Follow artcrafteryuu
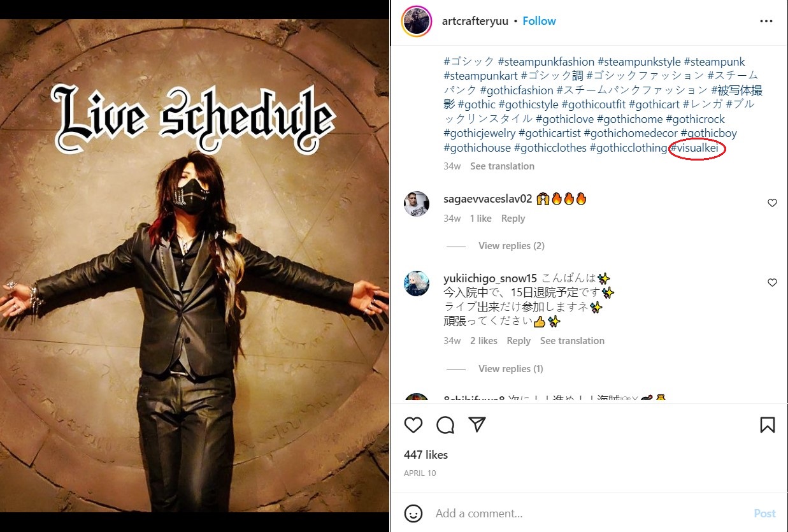The image size is (788, 532). click(x=539, y=21)
